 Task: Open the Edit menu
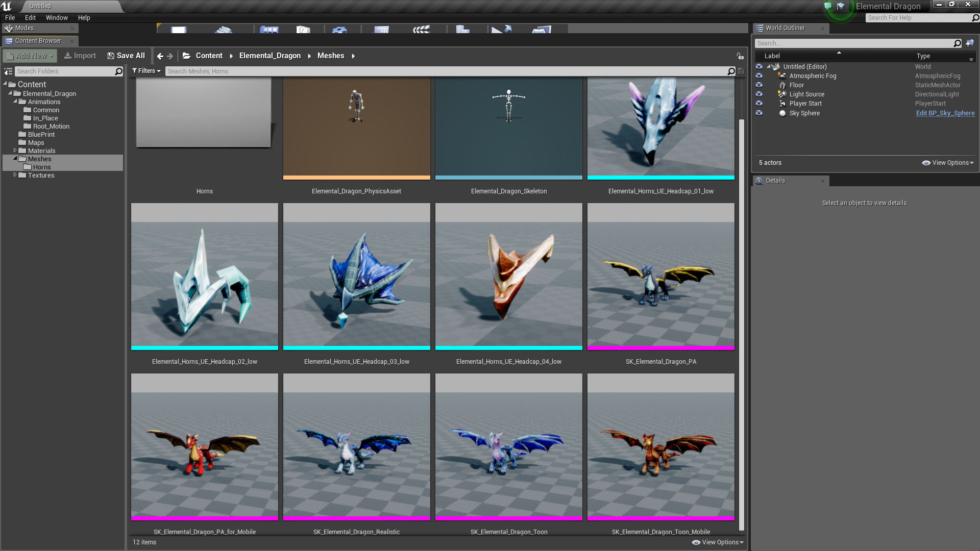[30, 18]
